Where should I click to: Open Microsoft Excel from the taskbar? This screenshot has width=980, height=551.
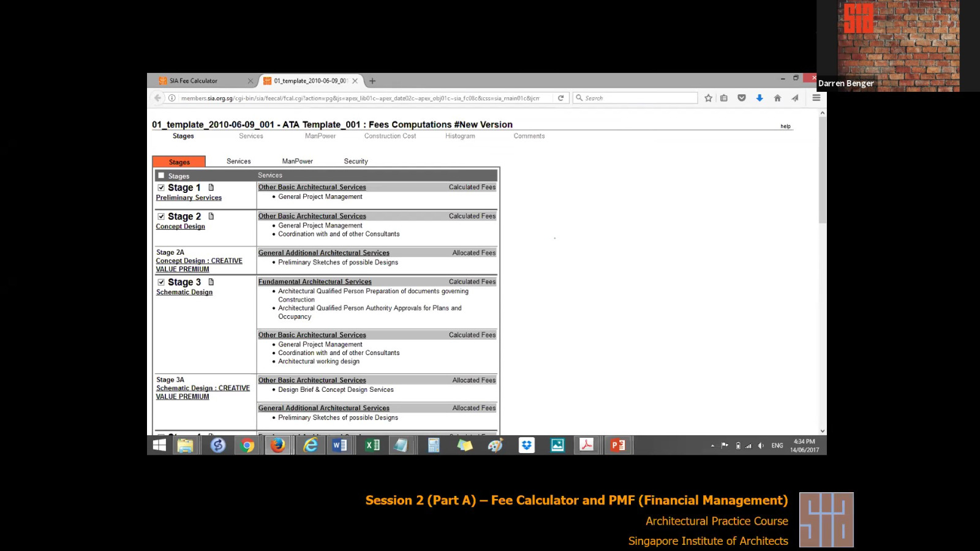pyautogui.click(x=372, y=445)
